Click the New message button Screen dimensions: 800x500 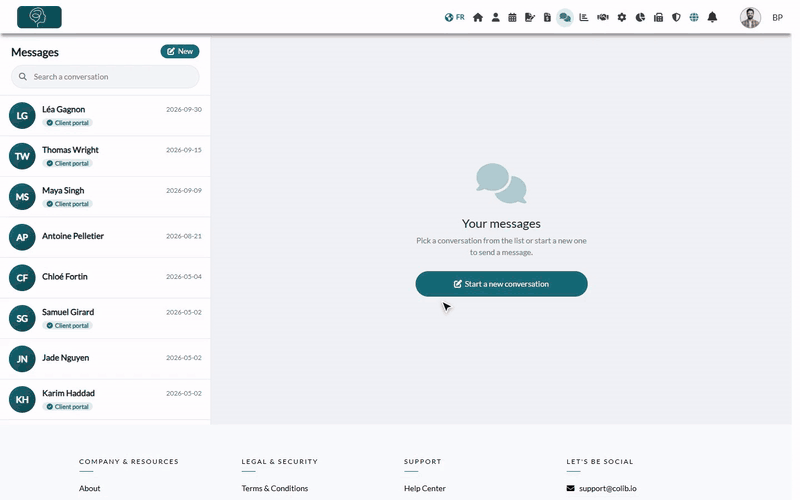click(180, 51)
